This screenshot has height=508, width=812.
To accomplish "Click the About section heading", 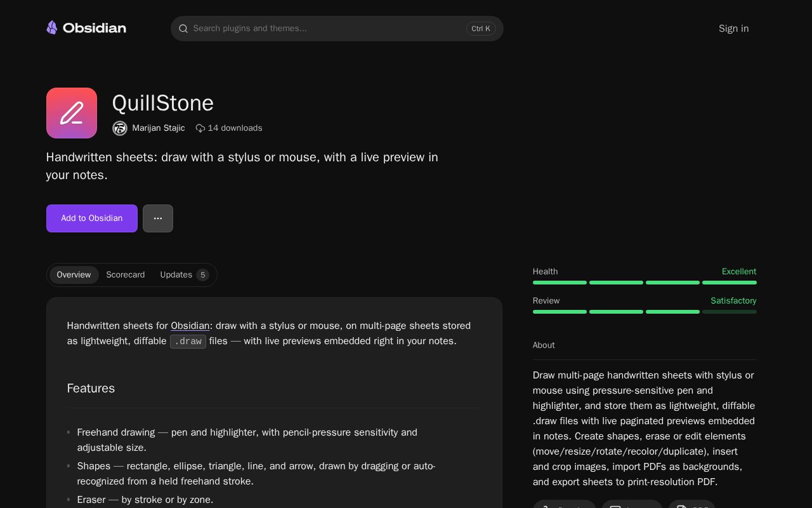I will [544, 345].
